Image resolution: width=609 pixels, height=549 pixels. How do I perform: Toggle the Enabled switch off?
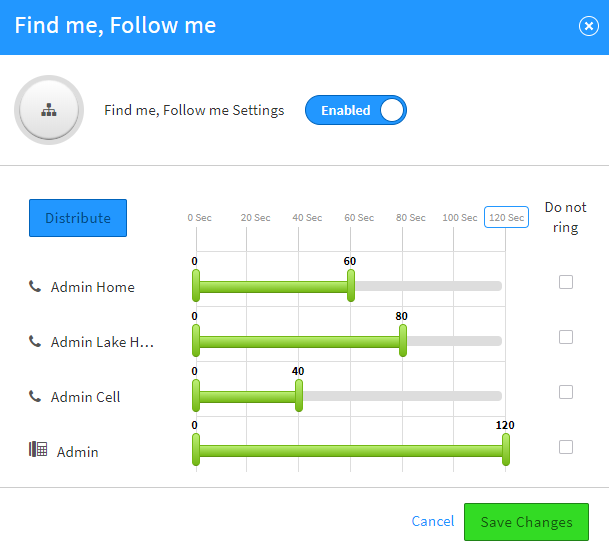(356, 110)
